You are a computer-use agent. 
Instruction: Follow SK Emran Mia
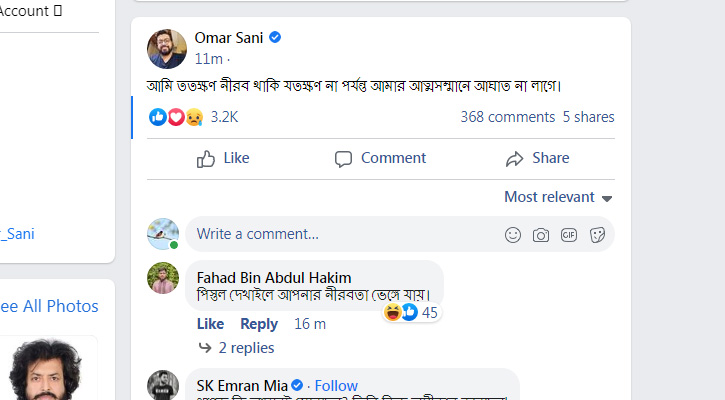pyautogui.click(x=336, y=386)
